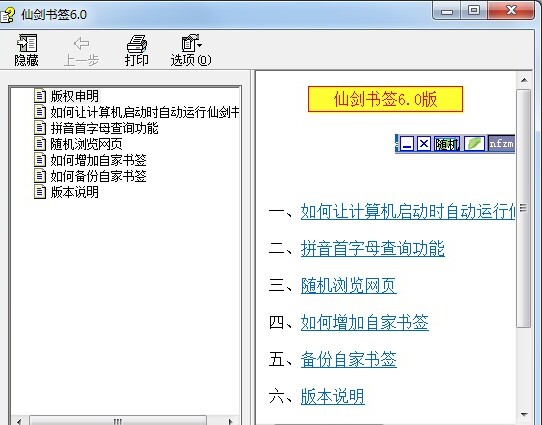Click page icon beside 如何让计算机启动时 tree item
This screenshot has height=425, width=542.
point(40,112)
